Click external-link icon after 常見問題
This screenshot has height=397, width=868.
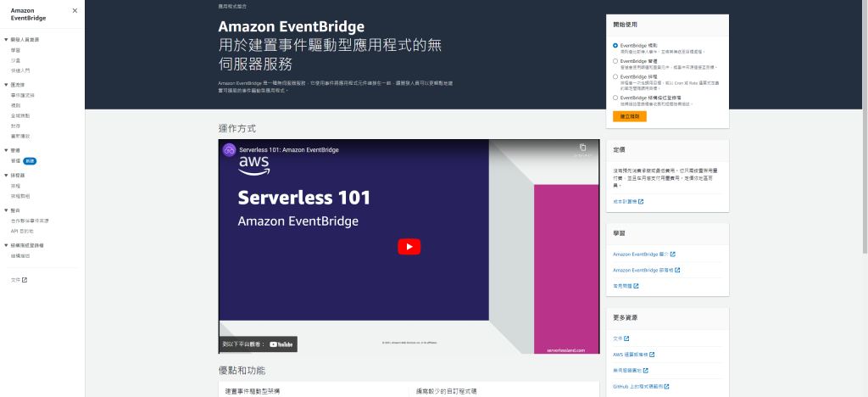pyautogui.click(x=636, y=286)
